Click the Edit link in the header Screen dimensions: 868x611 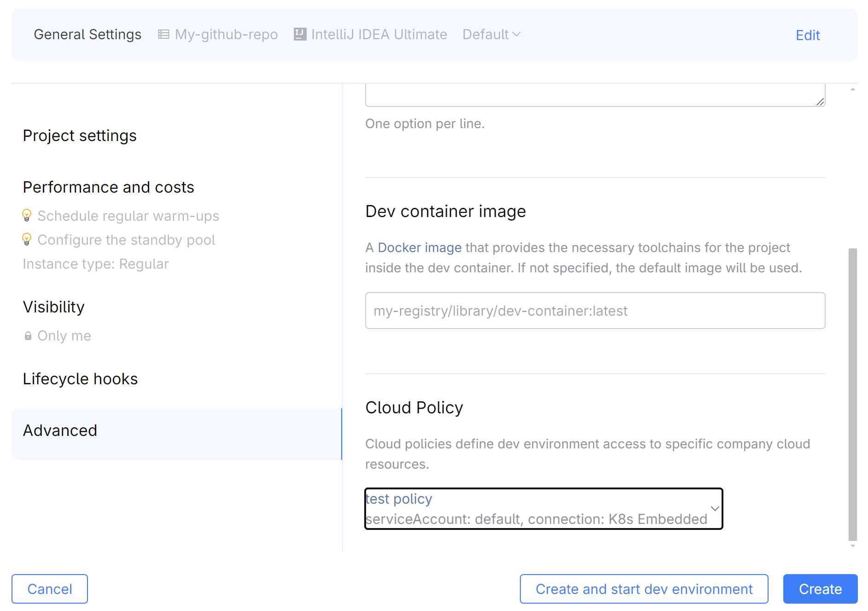coord(807,35)
